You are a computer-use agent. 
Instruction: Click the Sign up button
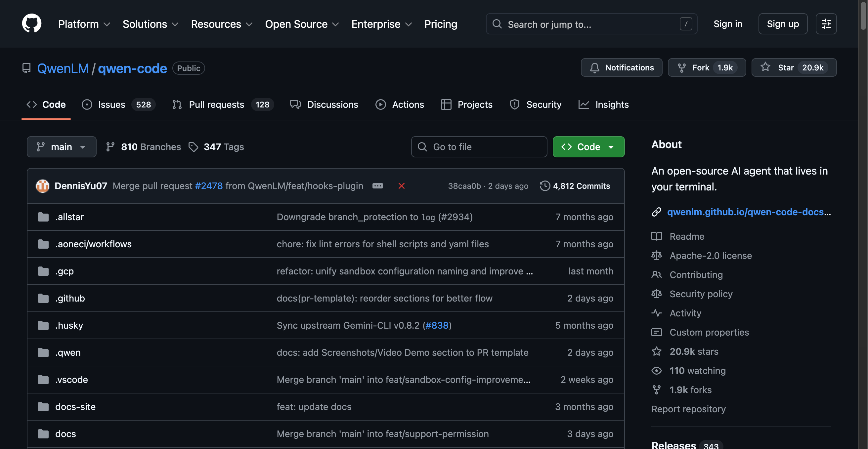(783, 24)
